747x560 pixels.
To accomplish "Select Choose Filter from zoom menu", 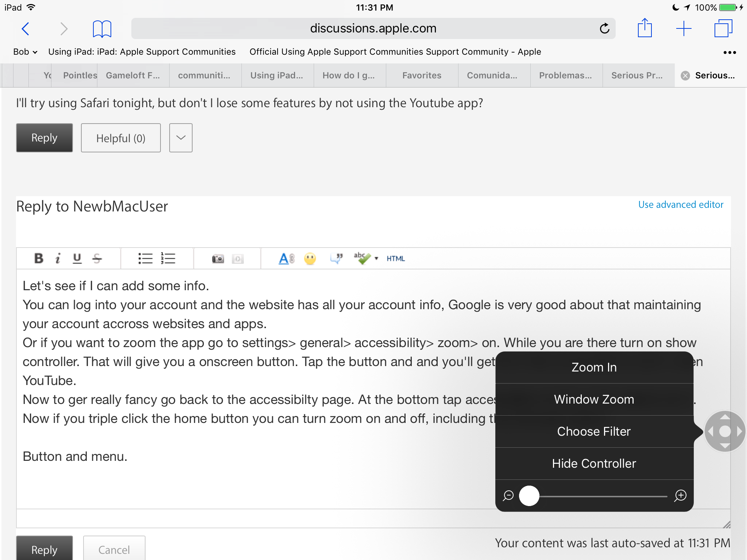I will (594, 431).
